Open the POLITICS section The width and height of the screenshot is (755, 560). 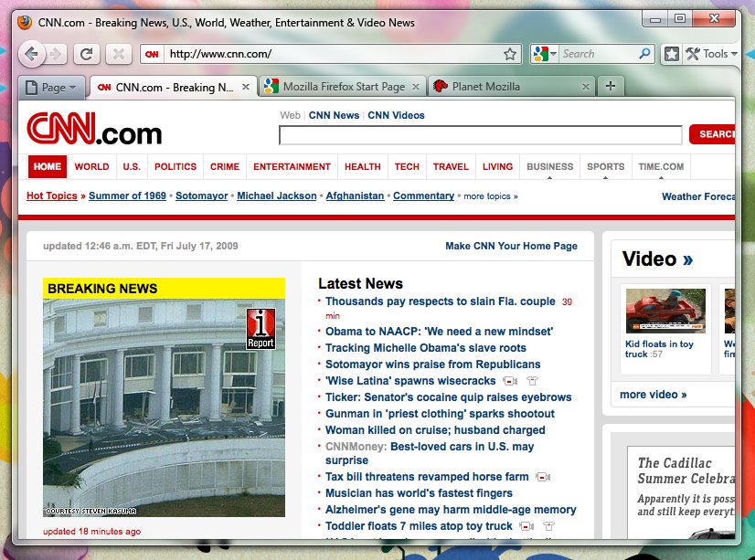pyautogui.click(x=175, y=167)
